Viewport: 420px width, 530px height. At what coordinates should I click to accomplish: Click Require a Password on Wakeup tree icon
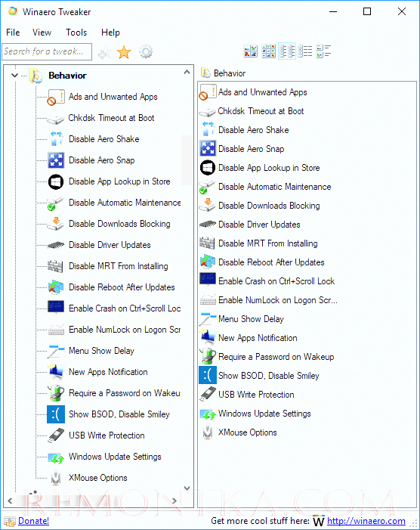(x=56, y=393)
